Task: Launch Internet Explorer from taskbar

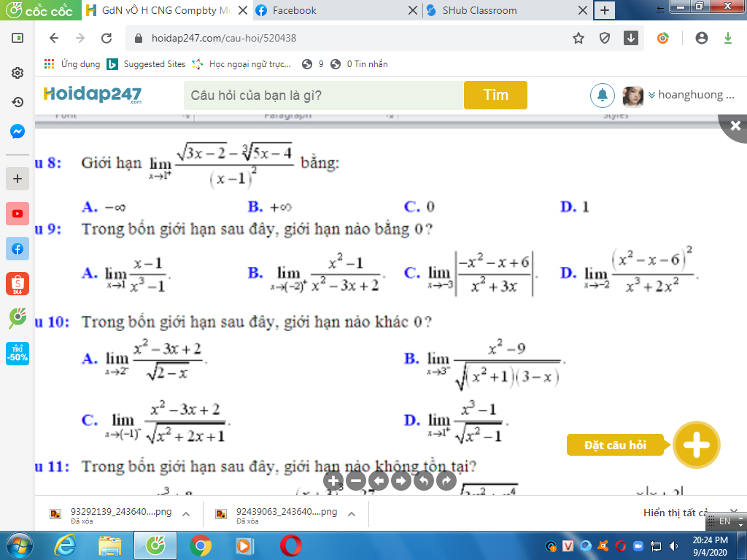Action: [65, 545]
